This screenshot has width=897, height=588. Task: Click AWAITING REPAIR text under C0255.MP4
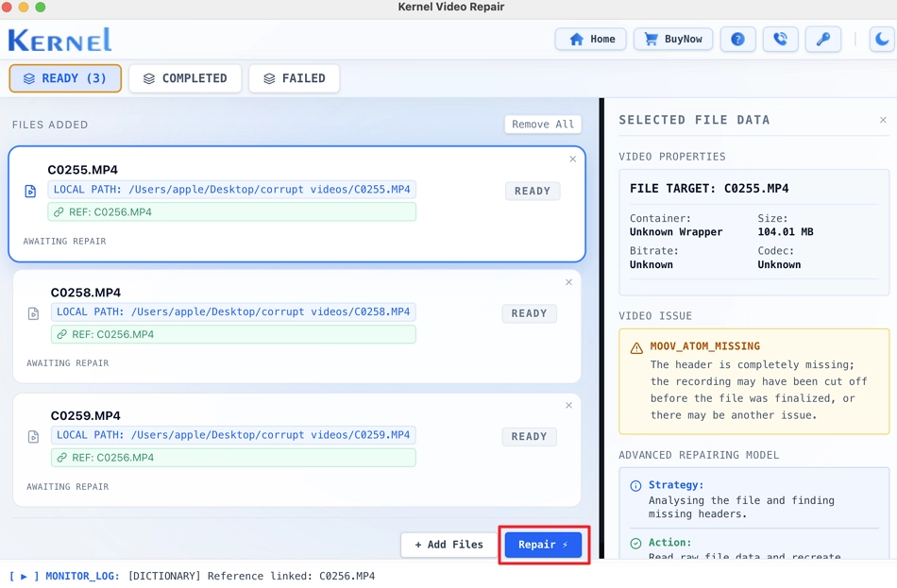click(64, 242)
